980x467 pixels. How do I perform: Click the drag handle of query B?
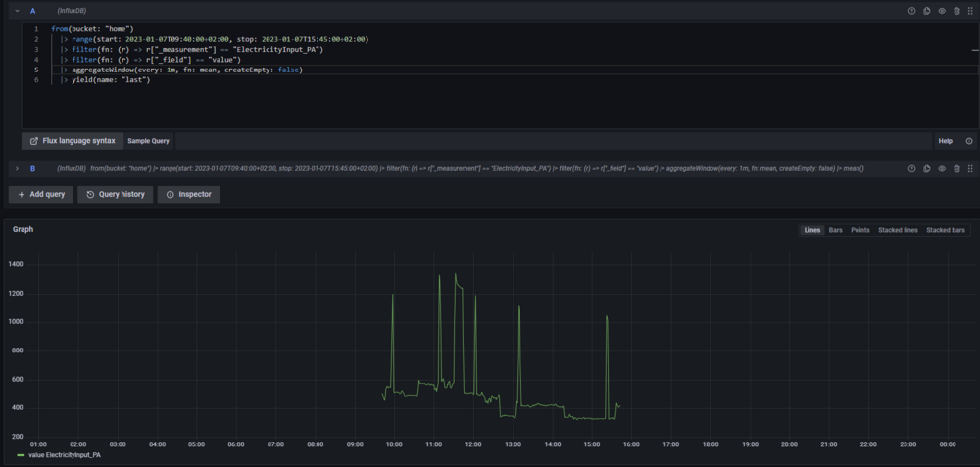971,168
